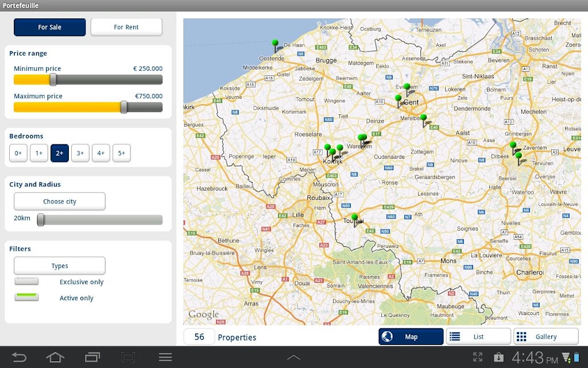Select the 3+ bedrooms option

point(80,153)
